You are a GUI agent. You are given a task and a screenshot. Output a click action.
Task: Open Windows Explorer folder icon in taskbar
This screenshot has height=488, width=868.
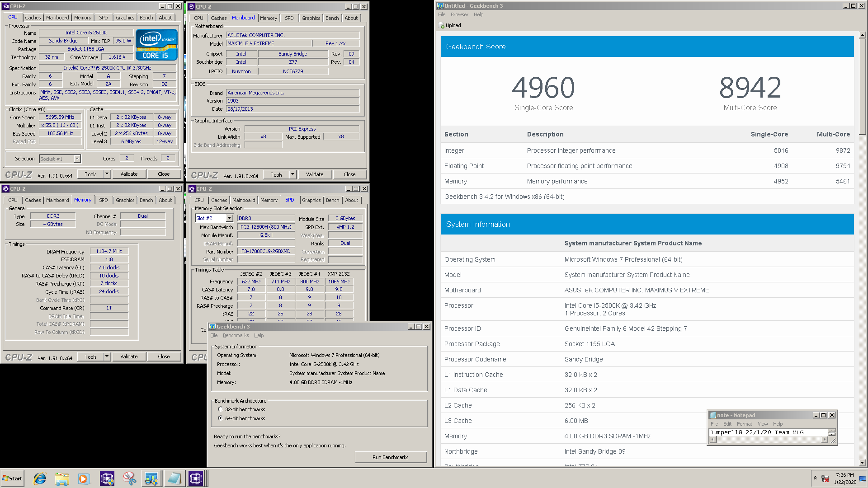point(62,479)
